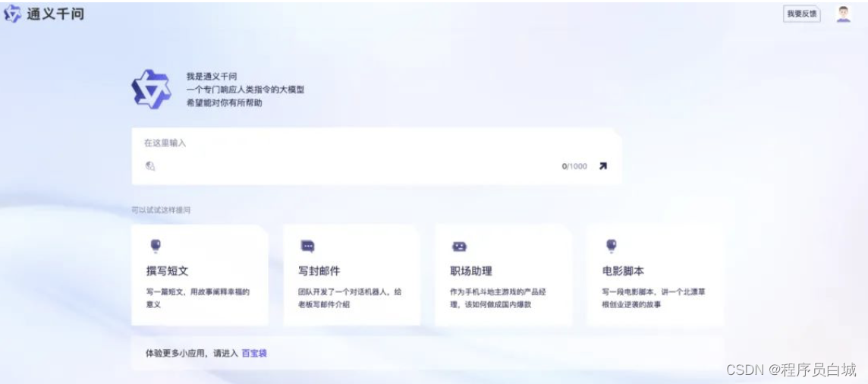Send message with the arrow icon
The image size is (868, 384).
pos(603,165)
